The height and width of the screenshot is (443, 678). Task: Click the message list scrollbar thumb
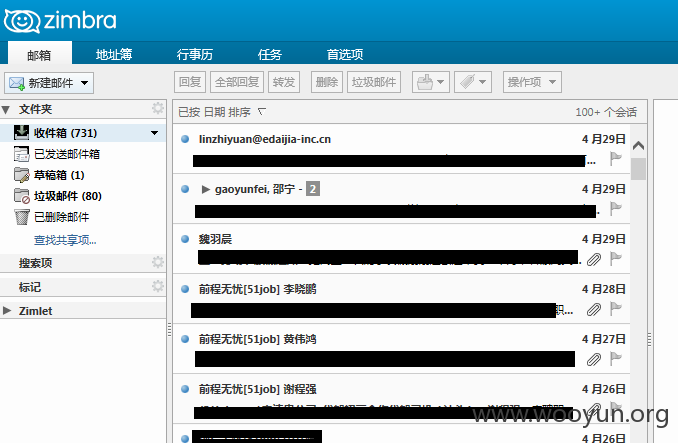(638, 169)
